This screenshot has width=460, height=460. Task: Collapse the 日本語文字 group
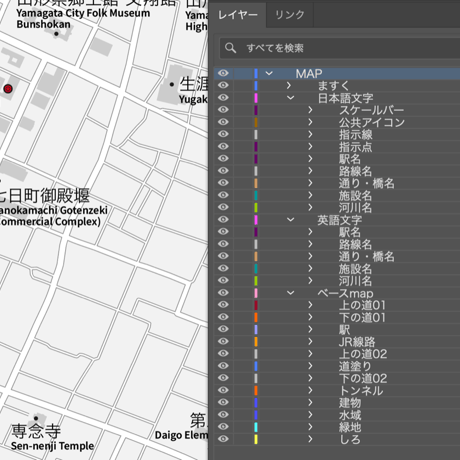tap(290, 98)
